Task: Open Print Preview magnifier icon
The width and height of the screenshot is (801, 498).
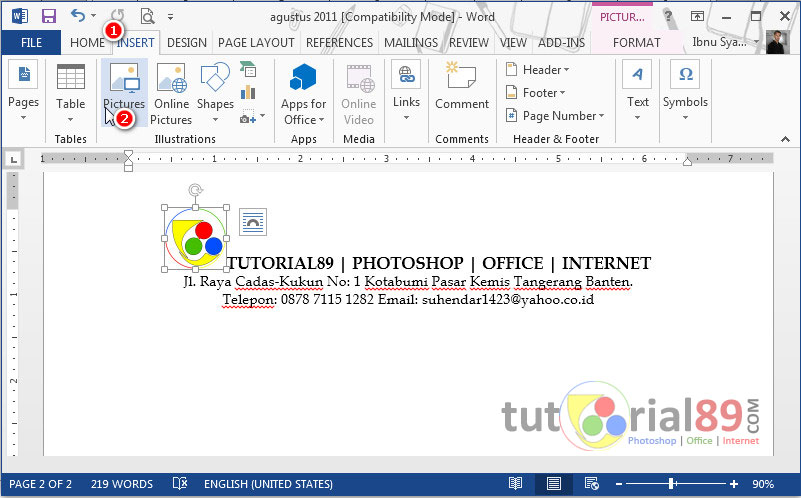Action: point(147,17)
